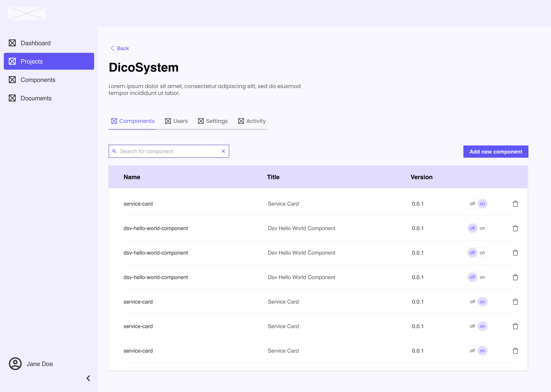Screen dimensions: 551x392
Task: Click the Name column header
Action: (132, 177)
